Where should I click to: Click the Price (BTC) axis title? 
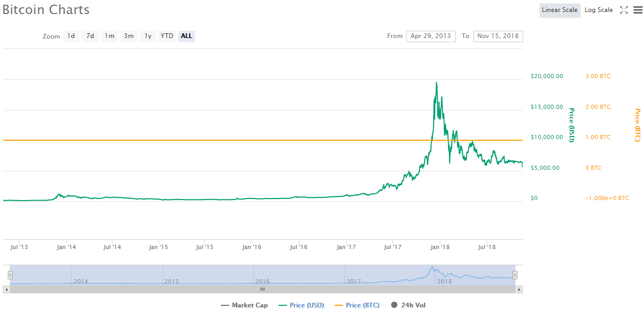click(x=638, y=125)
